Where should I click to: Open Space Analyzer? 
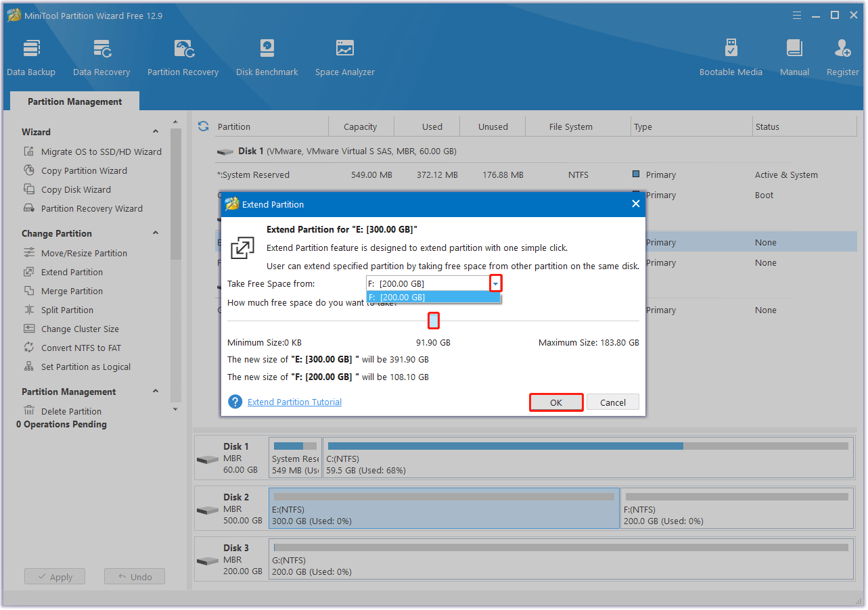pyautogui.click(x=345, y=57)
